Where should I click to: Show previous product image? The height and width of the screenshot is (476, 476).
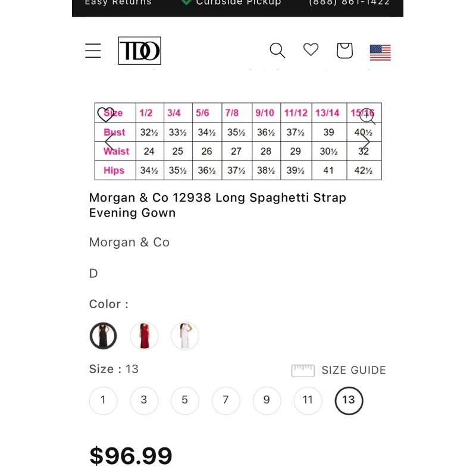point(109,142)
